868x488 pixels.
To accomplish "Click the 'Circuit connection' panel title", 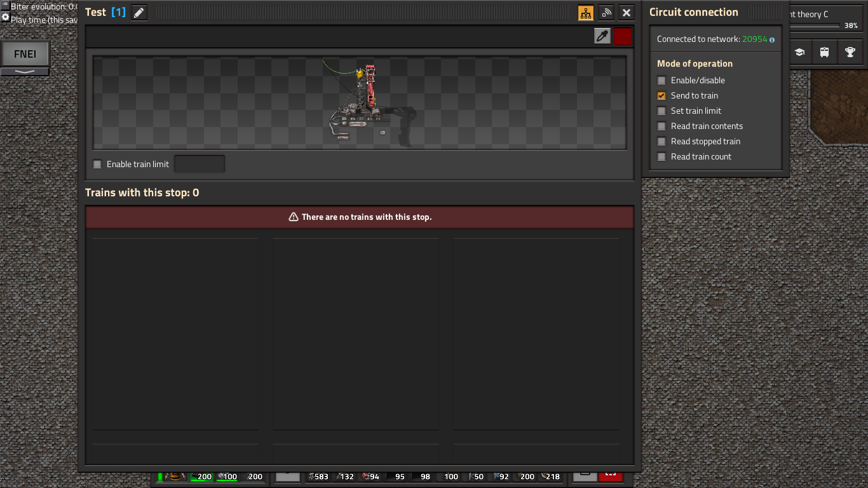I will point(694,12).
